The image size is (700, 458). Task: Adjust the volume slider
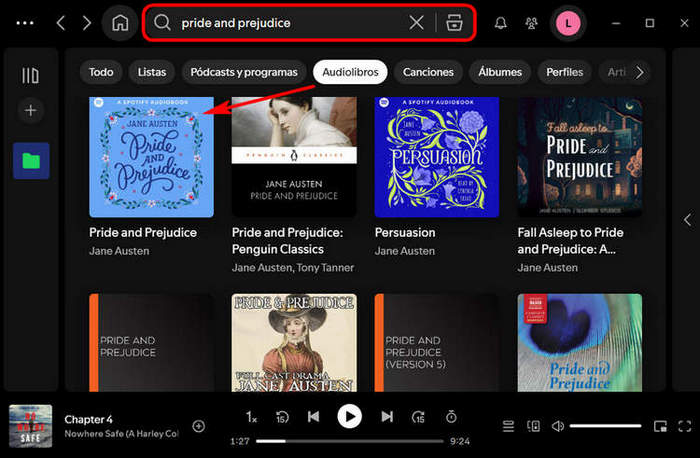coord(605,426)
